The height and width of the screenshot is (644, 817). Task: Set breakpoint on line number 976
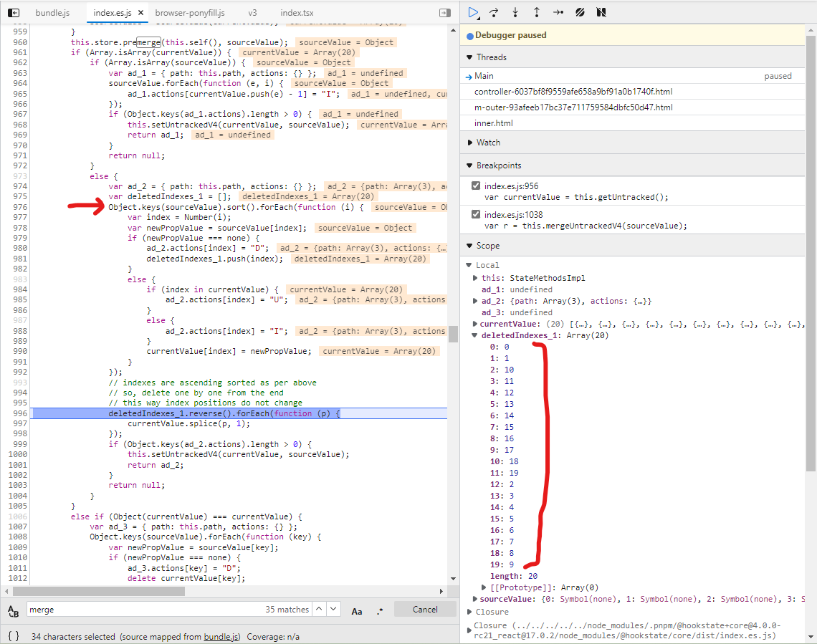tap(20, 207)
